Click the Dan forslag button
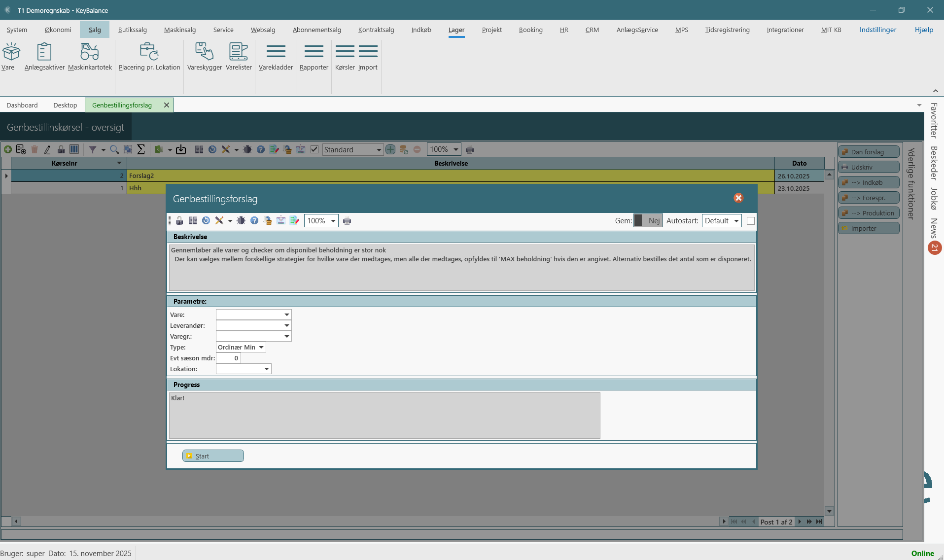Viewport: 944px width, 560px height. (868, 152)
